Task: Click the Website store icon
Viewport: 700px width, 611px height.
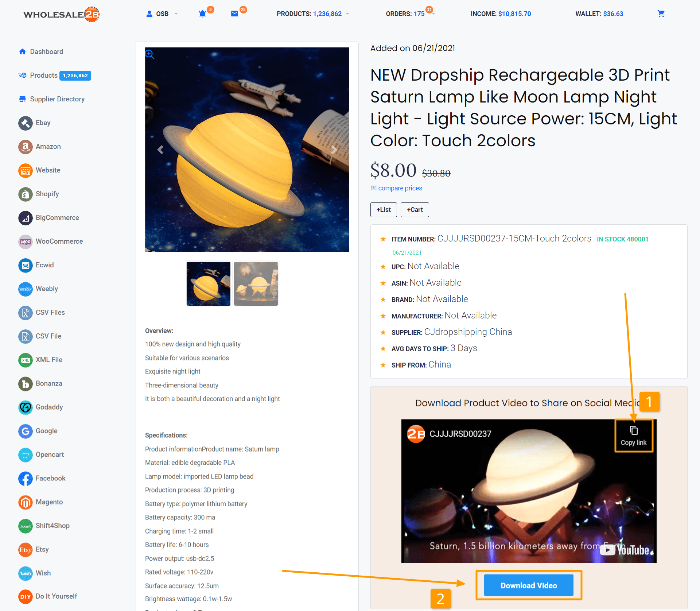Action: pyautogui.click(x=26, y=170)
